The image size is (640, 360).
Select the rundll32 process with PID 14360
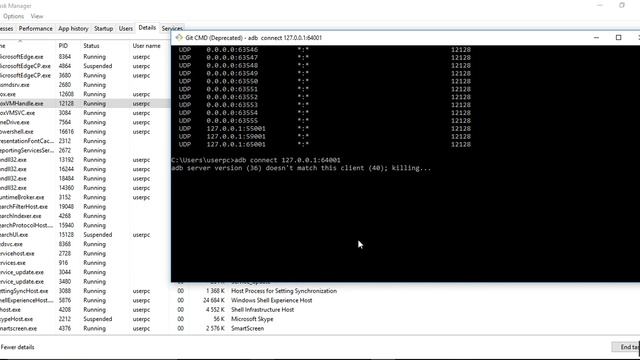click(84, 188)
